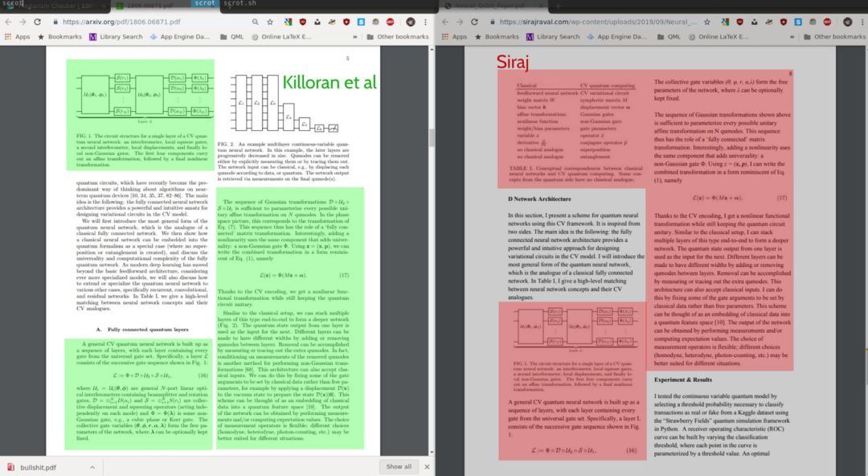Viewport: 868px width, 476px height.
Task: Expand the bullshit.pdf download options chevron
Action: pyautogui.click(x=92, y=467)
